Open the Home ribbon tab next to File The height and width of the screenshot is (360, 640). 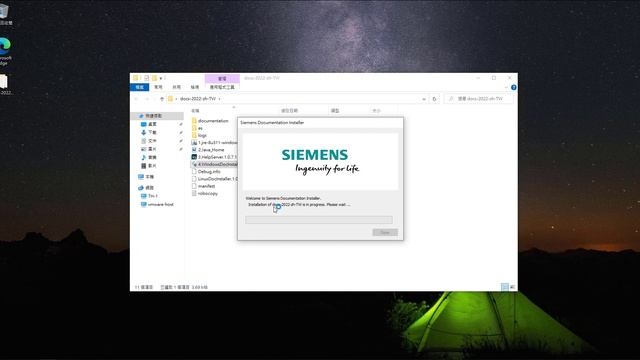tap(158, 87)
